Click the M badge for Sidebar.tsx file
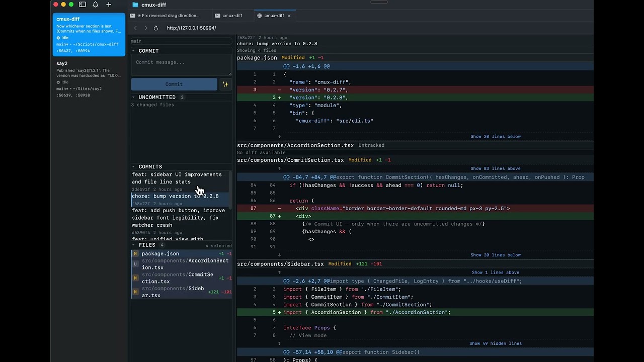Viewport: 644px width, 362px height. pyautogui.click(x=135, y=292)
